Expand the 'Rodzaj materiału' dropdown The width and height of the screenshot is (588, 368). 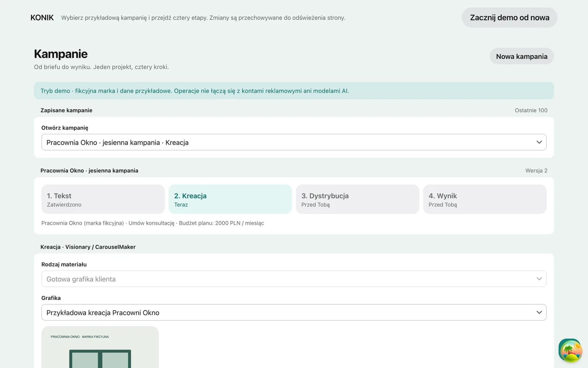294,279
